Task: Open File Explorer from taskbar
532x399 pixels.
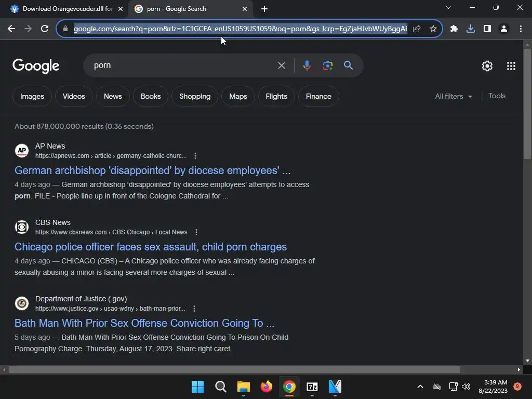Action: [243, 387]
